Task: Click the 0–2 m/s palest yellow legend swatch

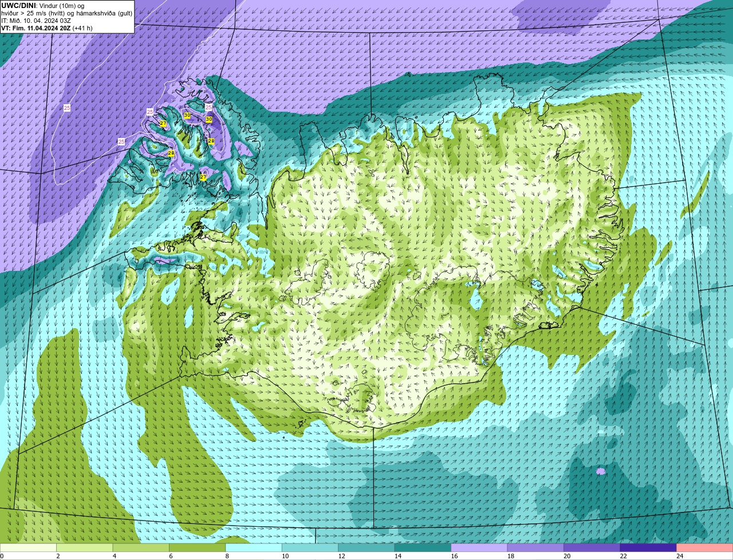Action: click(28, 547)
